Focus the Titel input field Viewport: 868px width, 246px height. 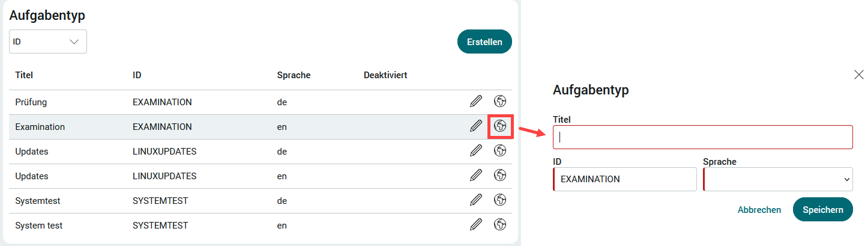tap(703, 137)
